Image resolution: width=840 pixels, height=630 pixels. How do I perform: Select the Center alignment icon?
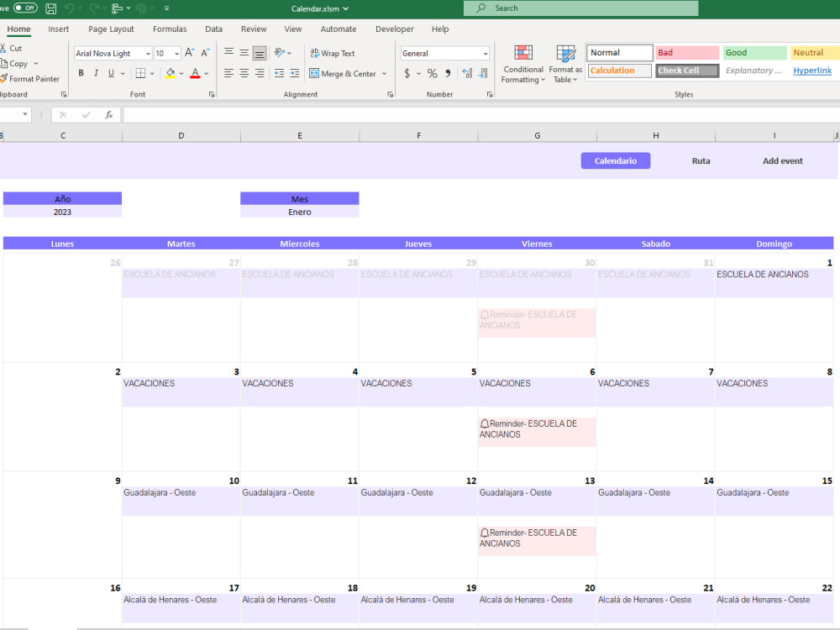pos(244,73)
